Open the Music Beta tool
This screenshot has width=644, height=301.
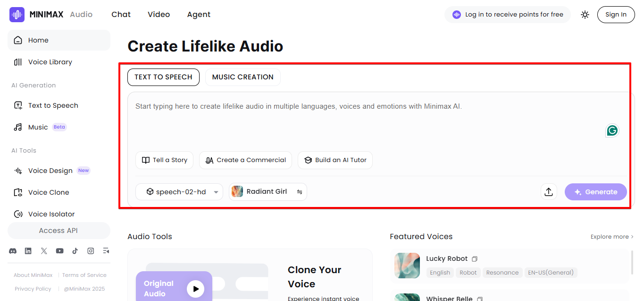38,127
